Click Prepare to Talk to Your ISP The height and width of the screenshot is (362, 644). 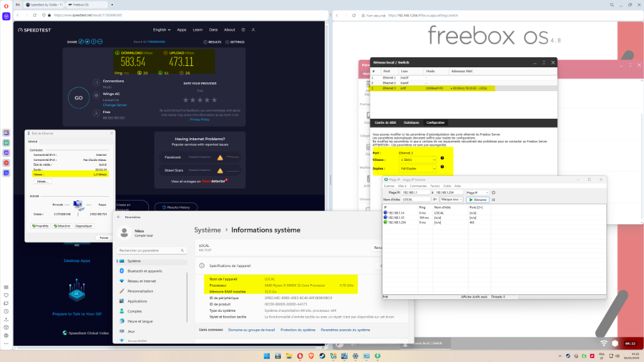[77, 314]
